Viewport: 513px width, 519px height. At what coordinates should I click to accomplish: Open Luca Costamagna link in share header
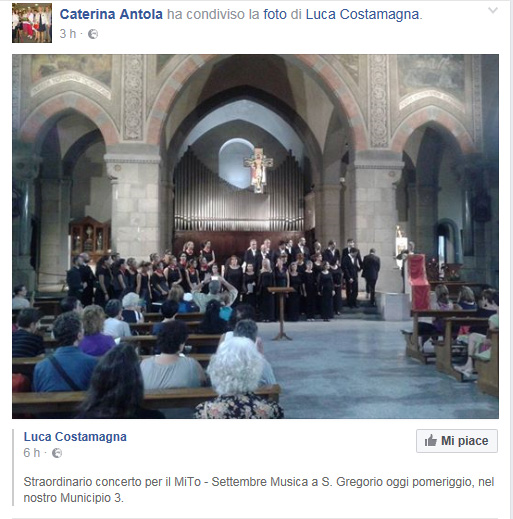[362, 14]
